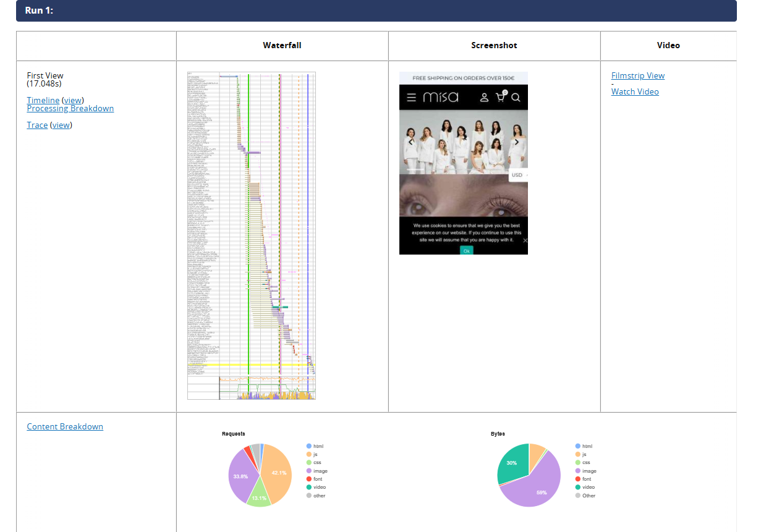Image resolution: width=761 pixels, height=532 pixels.
Task: Click the css legend dot under Requests
Action: (x=309, y=462)
